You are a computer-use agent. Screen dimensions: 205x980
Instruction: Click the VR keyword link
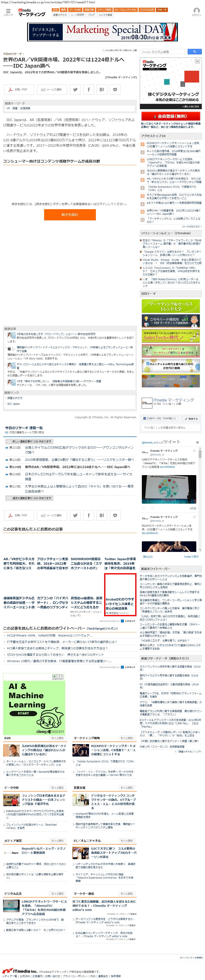tap(8, 108)
